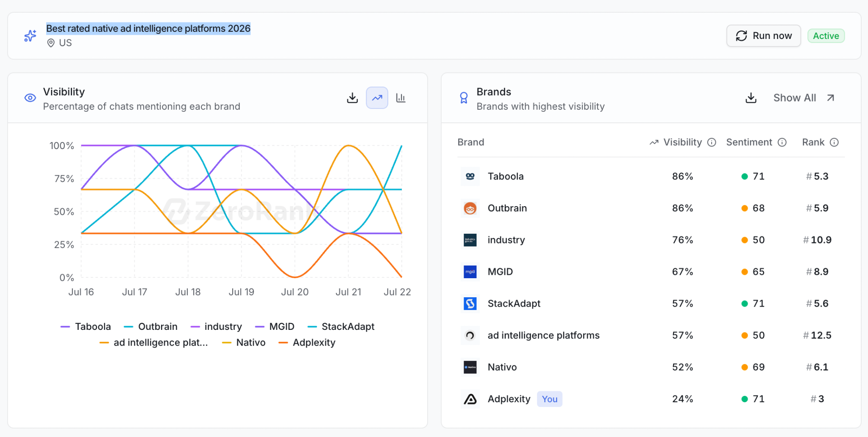Select the StackAdapt brand logo icon
The height and width of the screenshot is (437, 868).
pos(470,303)
